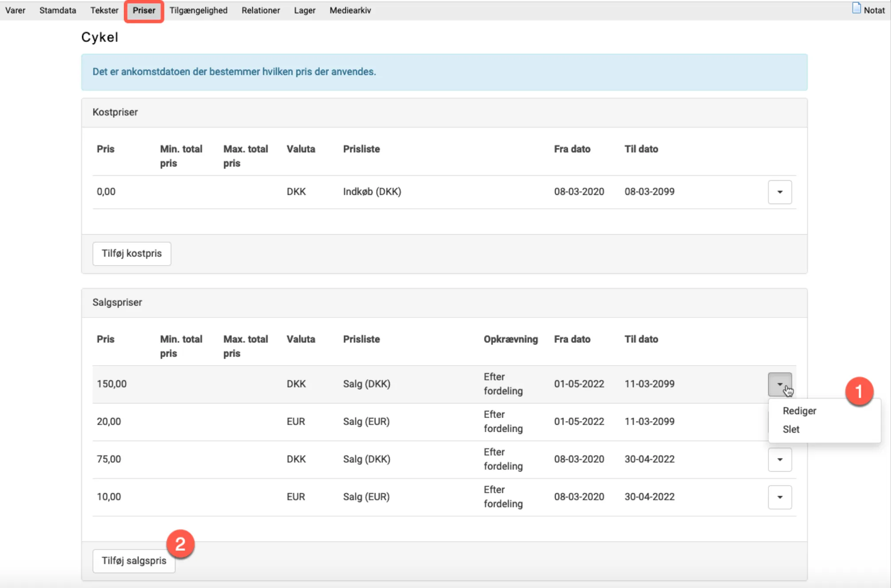Viewport: 891px width, 588px height.
Task: Open the Tilgængelighed tab
Action: (198, 10)
